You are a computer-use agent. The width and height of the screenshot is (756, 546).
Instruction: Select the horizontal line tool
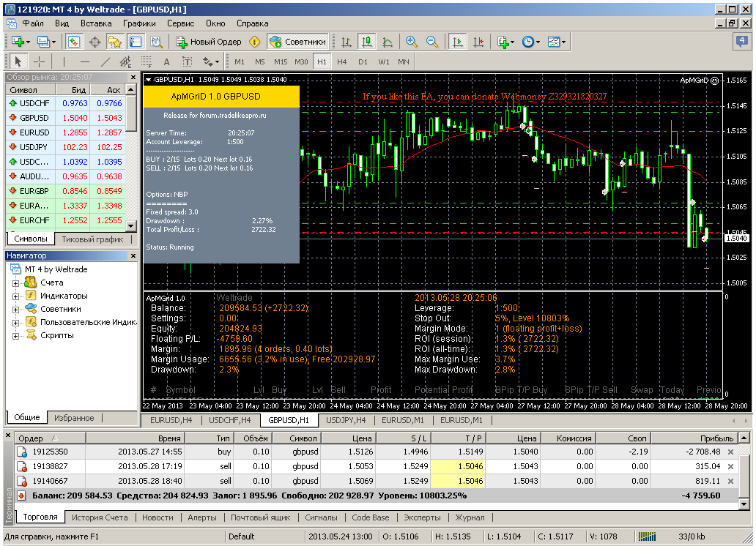[85, 61]
